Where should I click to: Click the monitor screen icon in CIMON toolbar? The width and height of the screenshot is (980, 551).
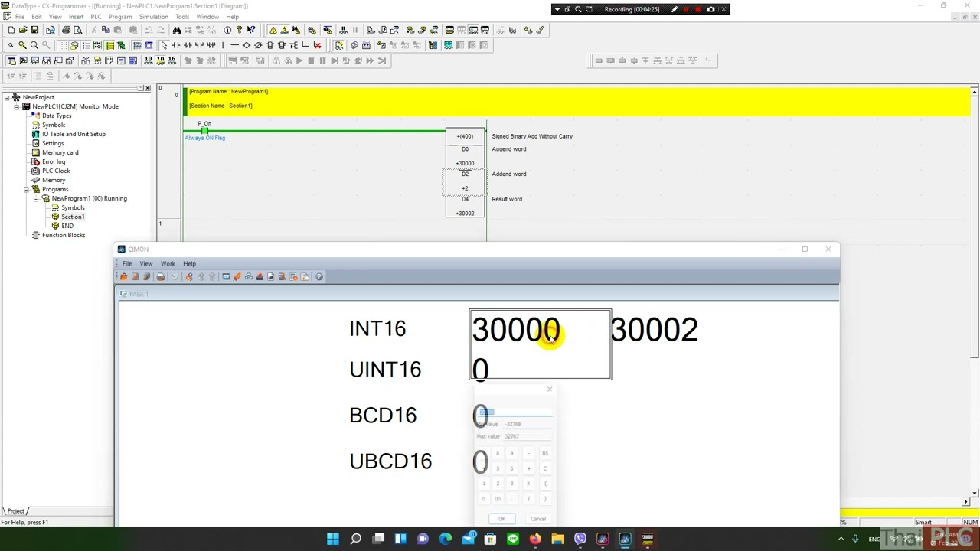226,276
